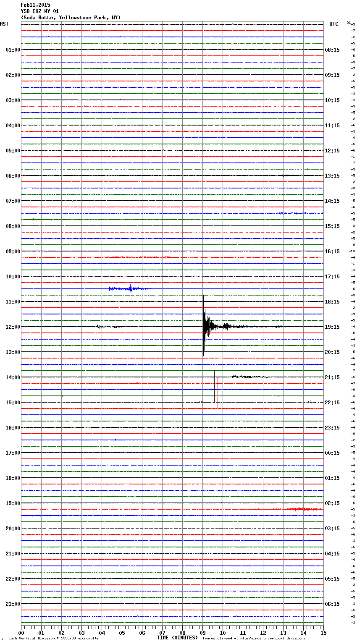Click the 'MST' timezone label
The width and height of the screenshot is (357, 644).
(x=4, y=24)
